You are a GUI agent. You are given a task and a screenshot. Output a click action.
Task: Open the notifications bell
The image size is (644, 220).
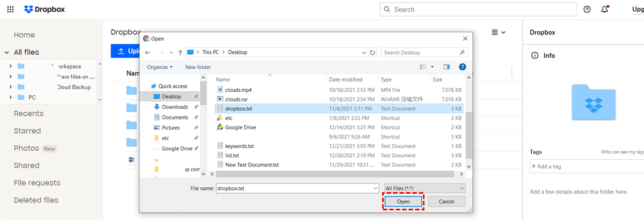pyautogui.click(x=605, y=9)
